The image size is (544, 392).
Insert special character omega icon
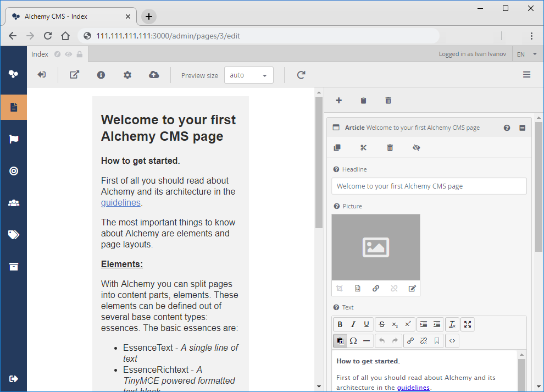(x=353, y=341)
